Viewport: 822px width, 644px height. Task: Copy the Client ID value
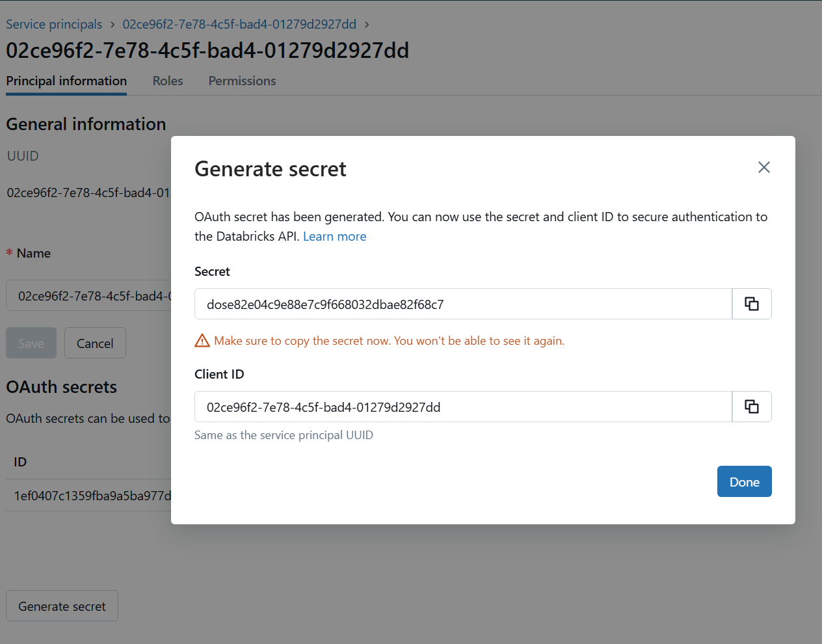(x=751, y=407)
